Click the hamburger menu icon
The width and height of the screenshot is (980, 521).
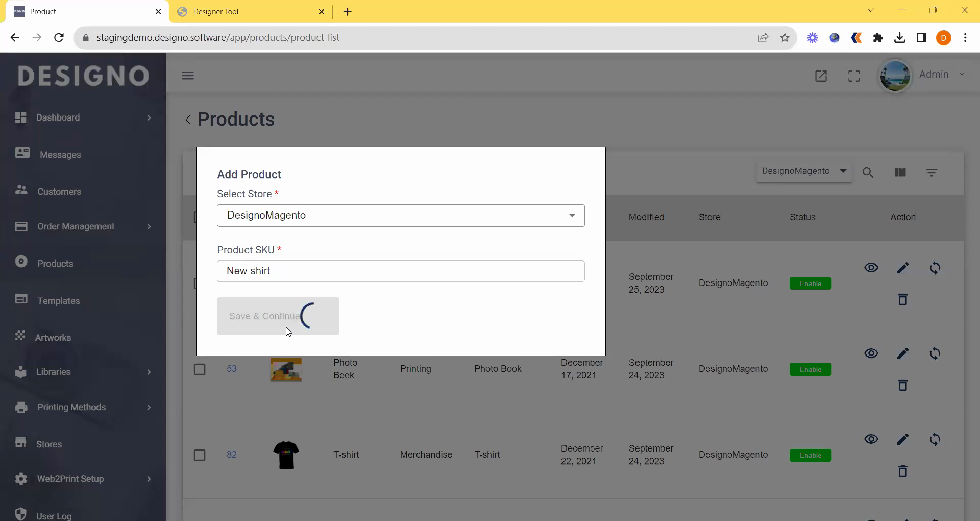click(x=188, y=76)
